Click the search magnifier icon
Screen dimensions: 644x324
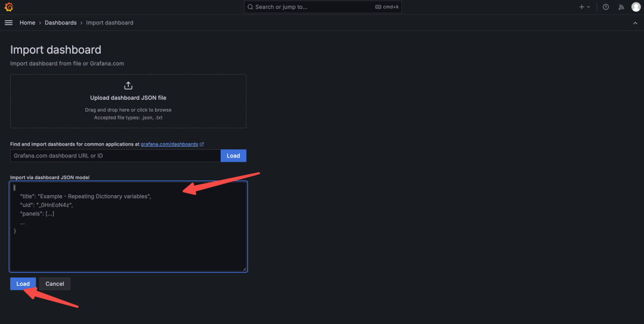point(250,7)
